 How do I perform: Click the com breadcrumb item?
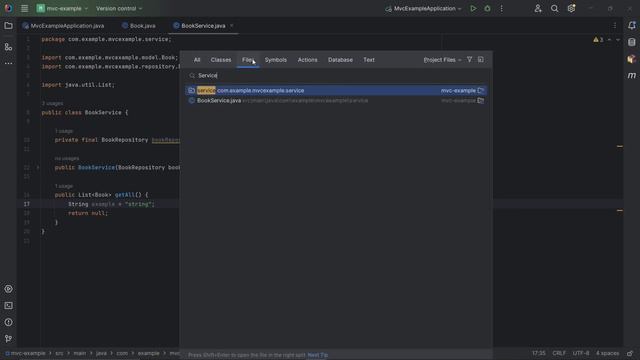pos(122,353)
